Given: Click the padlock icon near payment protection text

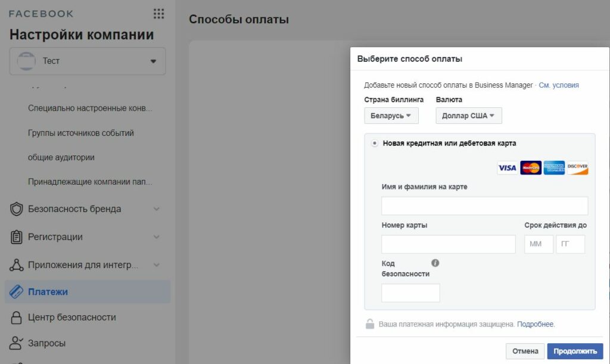Looking at the screenshot, I should tap(370, 323).
